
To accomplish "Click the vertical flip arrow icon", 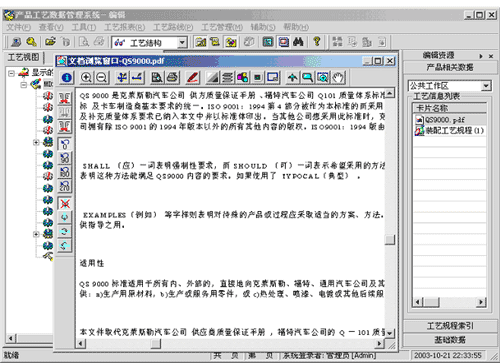I will tap(65, 217).
